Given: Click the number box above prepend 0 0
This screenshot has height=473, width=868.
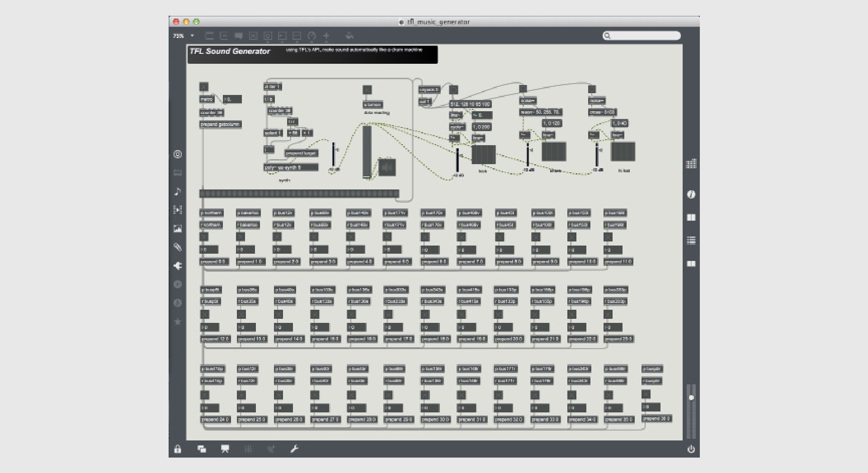Looking at the screenshot, I should coord(209,250).
